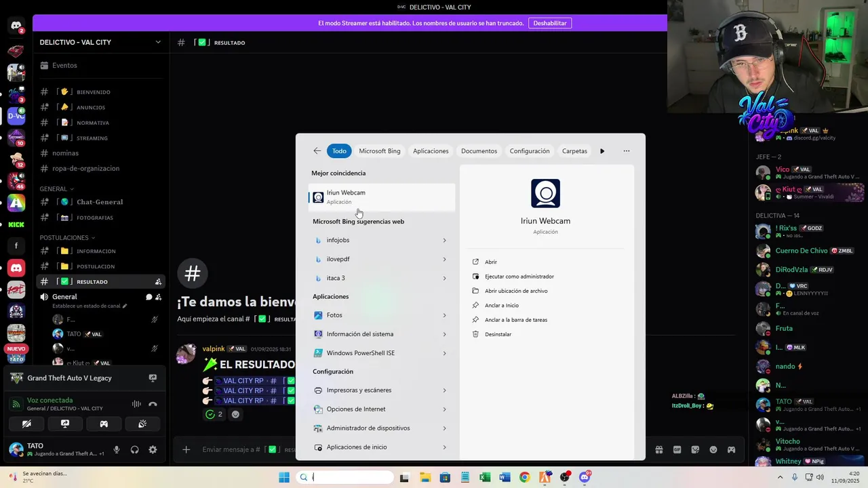Screen dimensions: 868x488
Task: Click share screen button in voice panel
Action: point(65,424)
